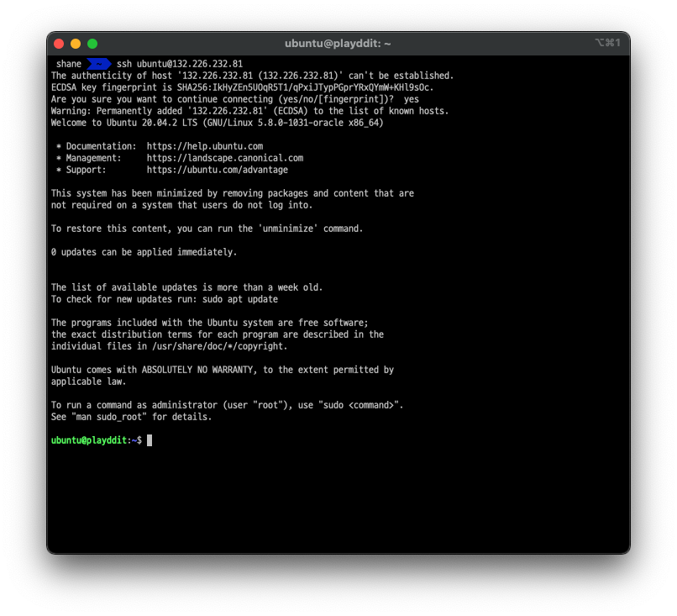The image size is (677, 616).
Task: Click the ⌥⌘1 shortcut indicator in title bar
Action: coord(607,43)
